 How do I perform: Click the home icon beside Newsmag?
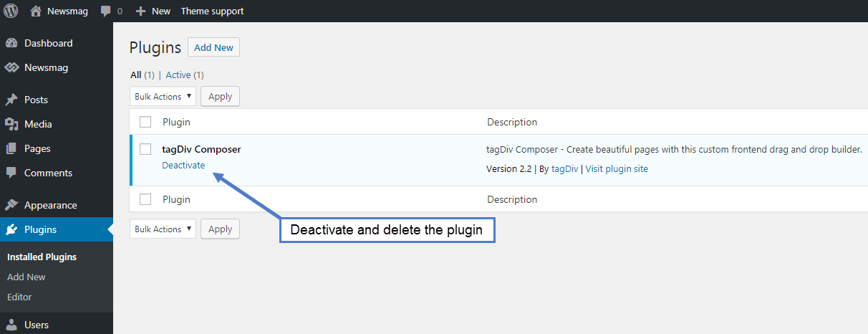click(36, 11)
